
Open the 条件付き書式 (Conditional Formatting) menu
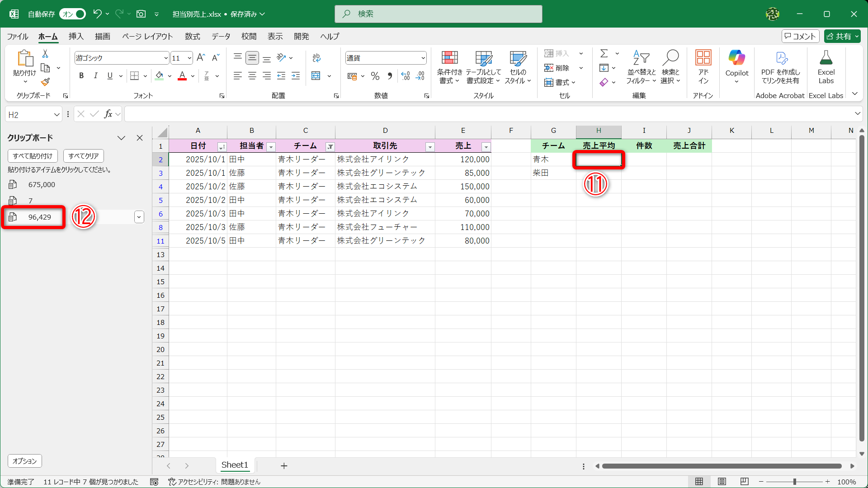click(x=449, y=68)
